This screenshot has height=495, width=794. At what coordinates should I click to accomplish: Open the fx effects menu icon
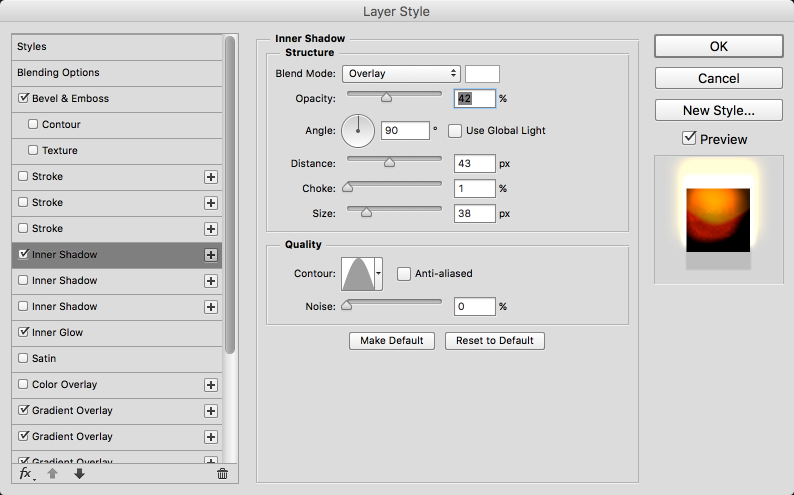26,474
